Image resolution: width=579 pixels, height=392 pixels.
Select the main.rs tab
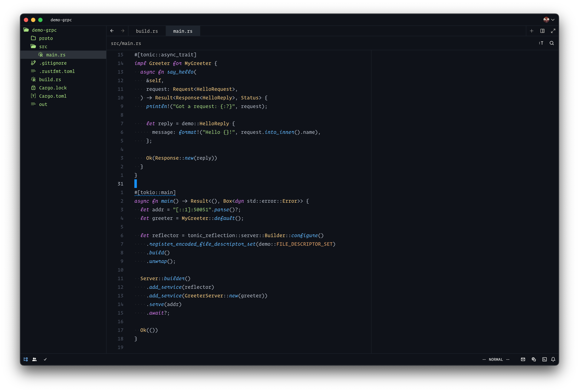(x=183, y=31)
